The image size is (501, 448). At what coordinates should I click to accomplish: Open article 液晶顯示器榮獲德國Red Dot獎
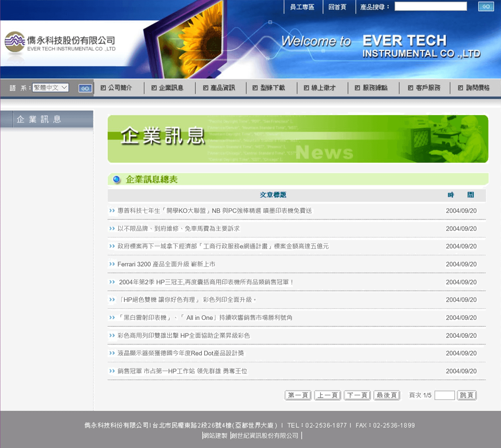pyautogui.click(x=181, y=353)
